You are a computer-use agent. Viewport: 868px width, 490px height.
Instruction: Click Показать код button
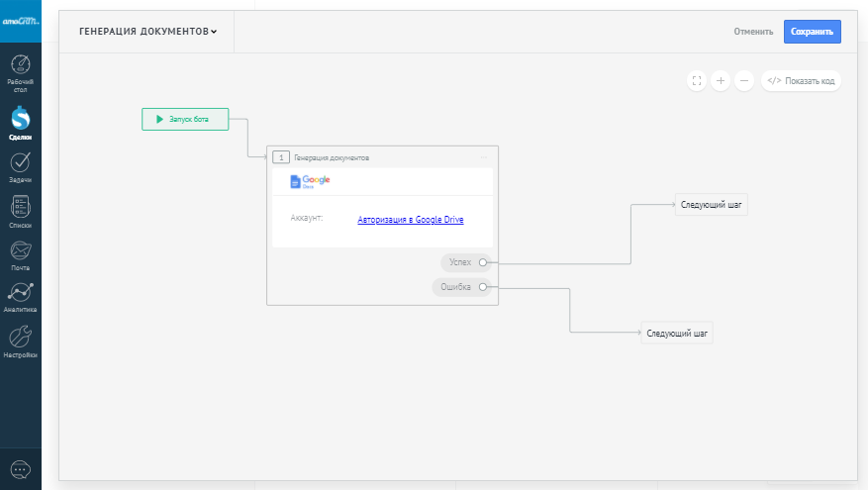coord(801,81)
